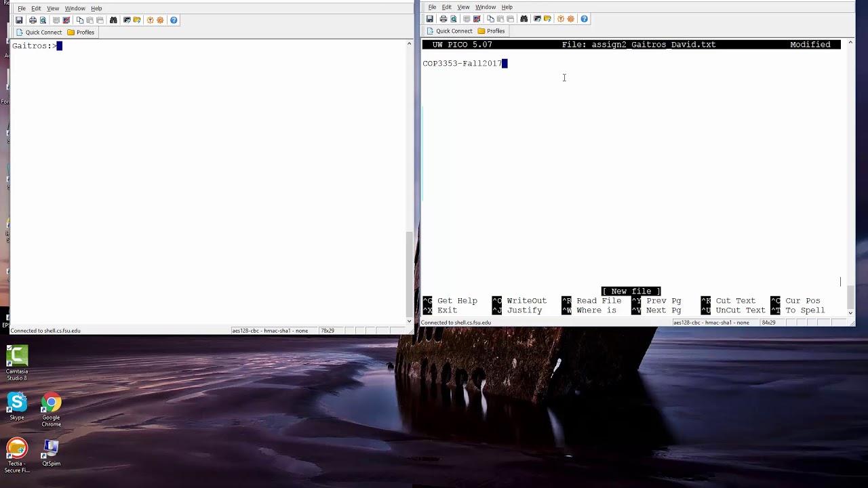Open new terminal window icon in PICO window
Image resolution: width=868 pixels, height=488 pixels.
point(537,19)
